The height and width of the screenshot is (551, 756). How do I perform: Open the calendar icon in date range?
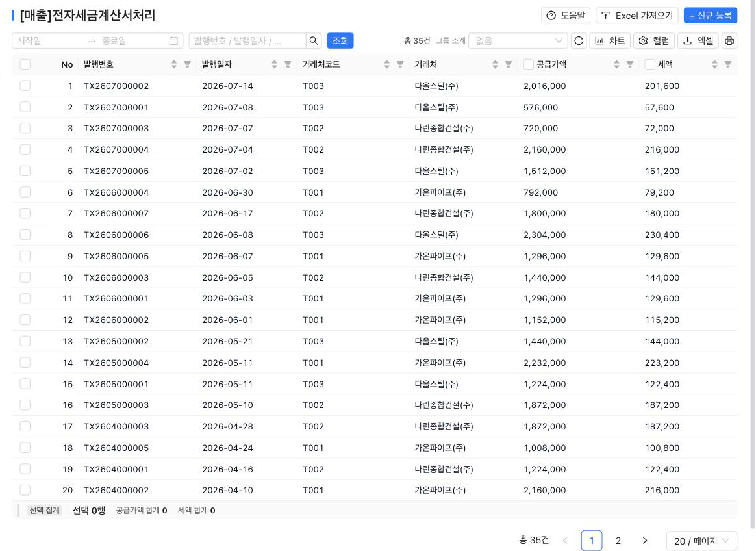click(173, 41)
